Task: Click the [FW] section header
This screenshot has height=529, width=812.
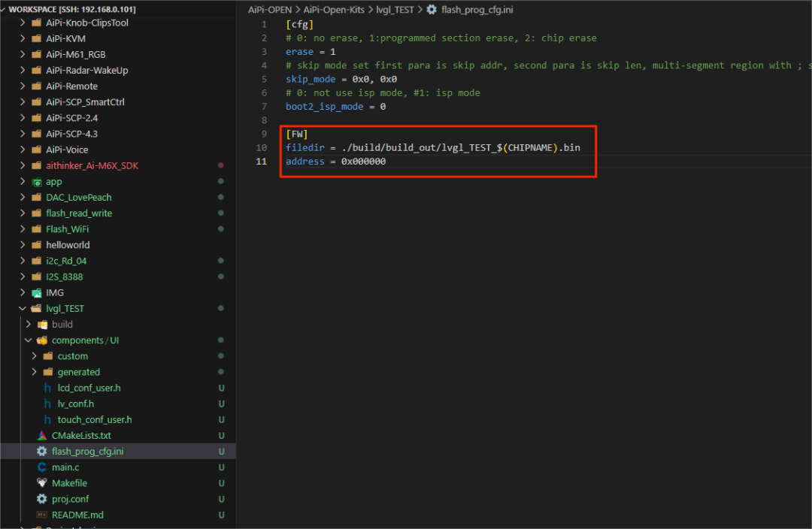Action: (297, 134)
